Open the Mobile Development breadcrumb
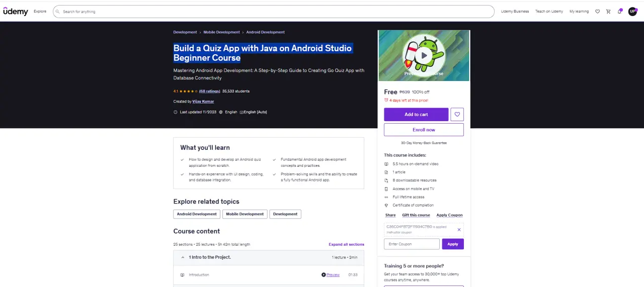 pyautogui.click(x=221, y=32)
